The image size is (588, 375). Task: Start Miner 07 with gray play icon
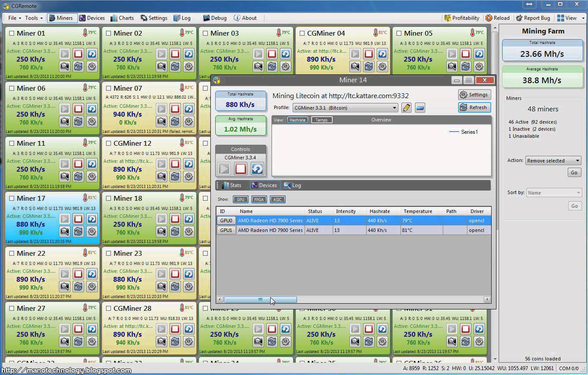pyautogui.click(x=162, y=109)
